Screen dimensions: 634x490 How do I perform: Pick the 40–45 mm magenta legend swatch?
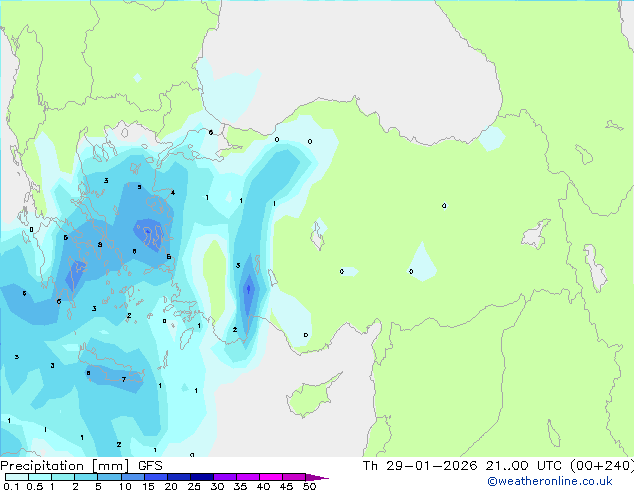pos(271,477)
